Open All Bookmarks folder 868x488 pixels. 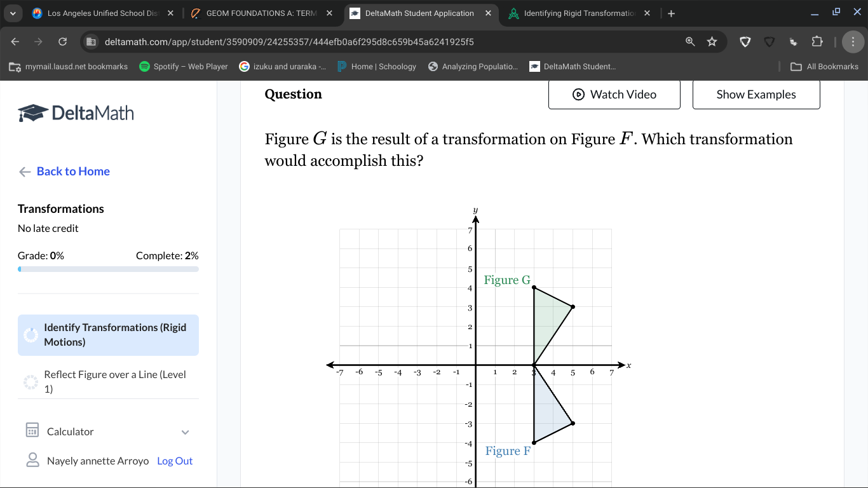825,67
